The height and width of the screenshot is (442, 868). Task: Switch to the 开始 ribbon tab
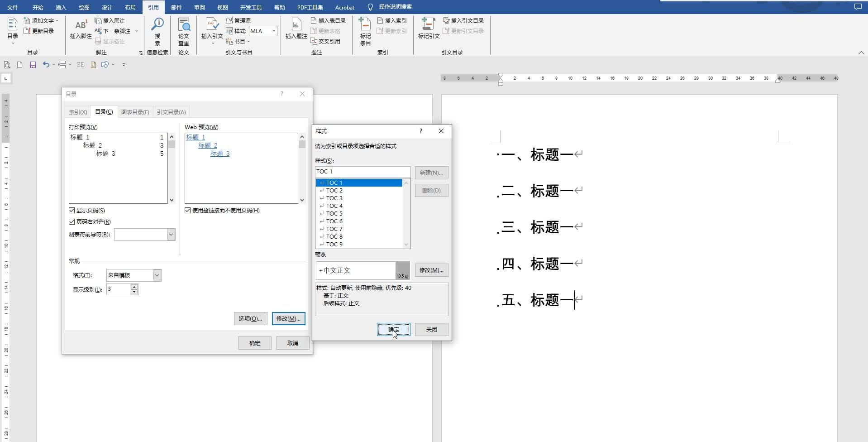[x=38, y=7]
